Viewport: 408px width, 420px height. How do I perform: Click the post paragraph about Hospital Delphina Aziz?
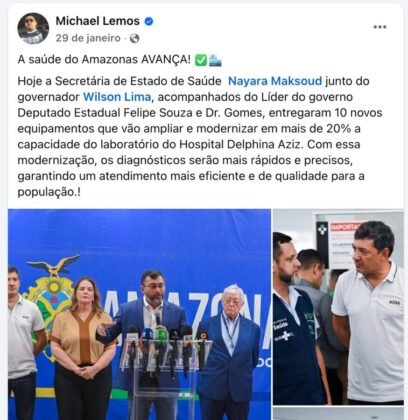click(x=200, y=137)
